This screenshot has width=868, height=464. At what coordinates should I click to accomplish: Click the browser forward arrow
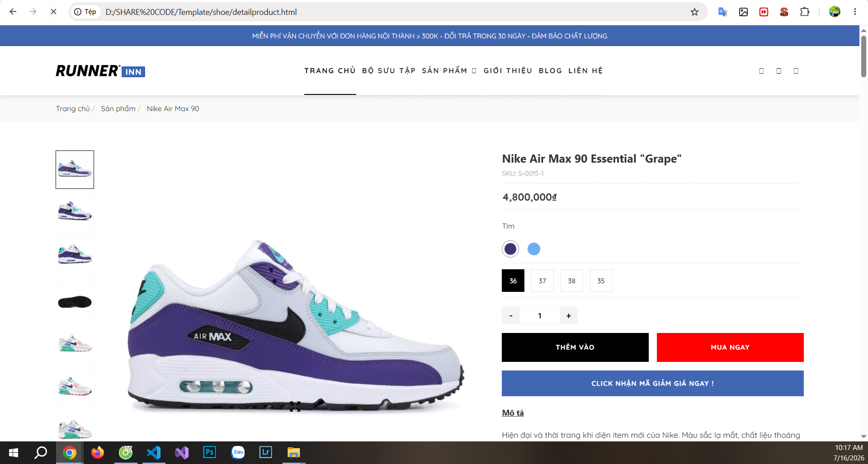[33, 12]
